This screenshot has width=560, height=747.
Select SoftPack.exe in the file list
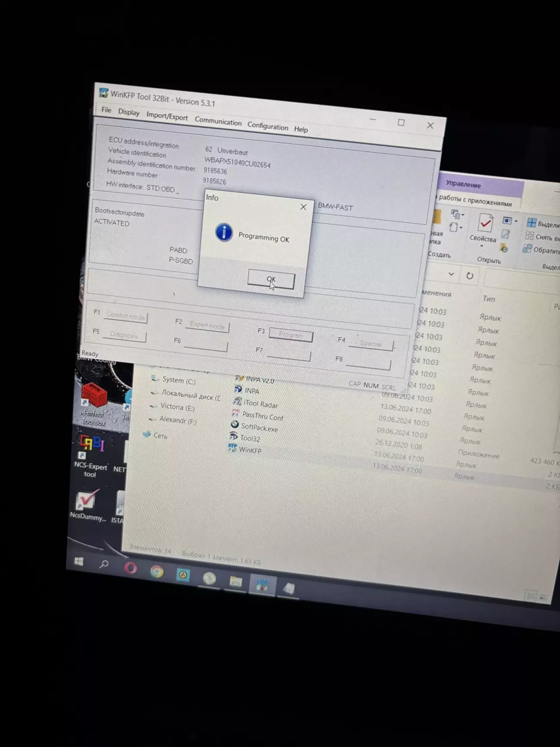[259, 427]
